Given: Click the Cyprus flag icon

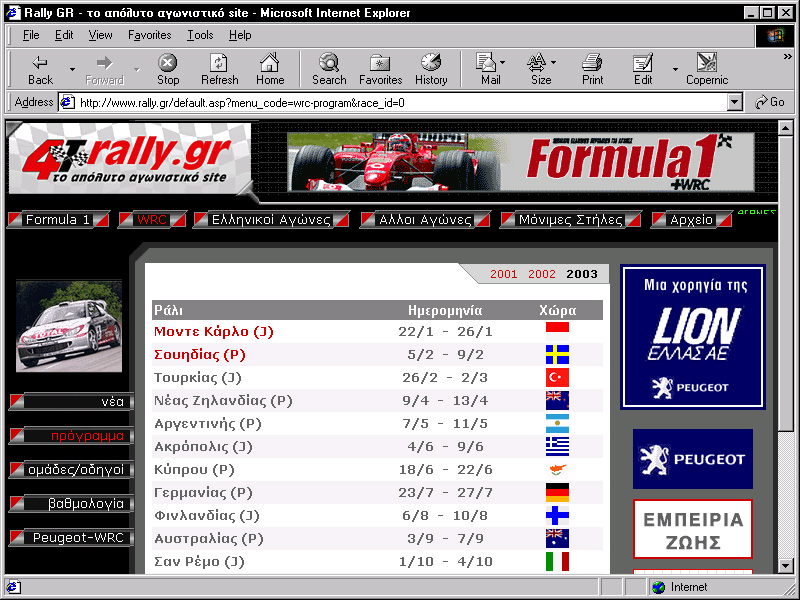Looking at the screenshot, I should point(557,469).
